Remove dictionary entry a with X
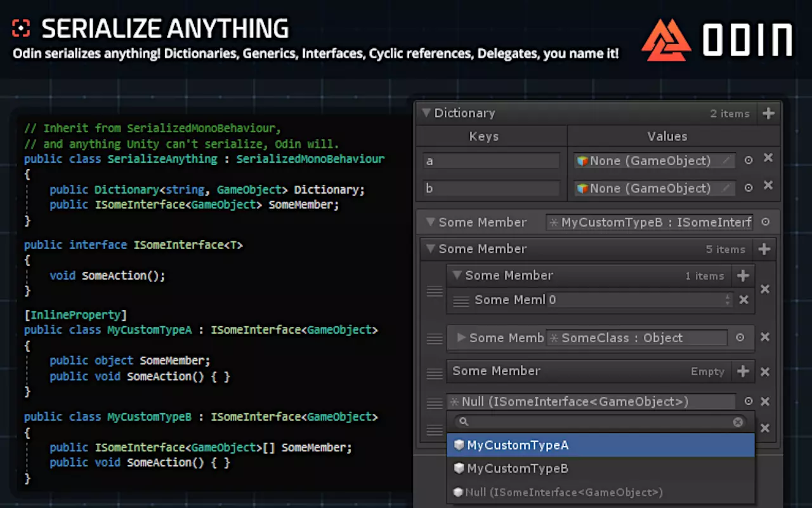The height and width of the screenshot is (508, 812). [768, 158]
